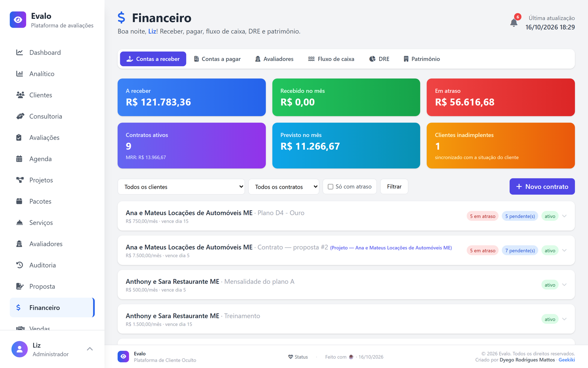Screen dimensions: 588x368
Task: Open notifications bell with 6 alerts
Action: tap(514, 23)
